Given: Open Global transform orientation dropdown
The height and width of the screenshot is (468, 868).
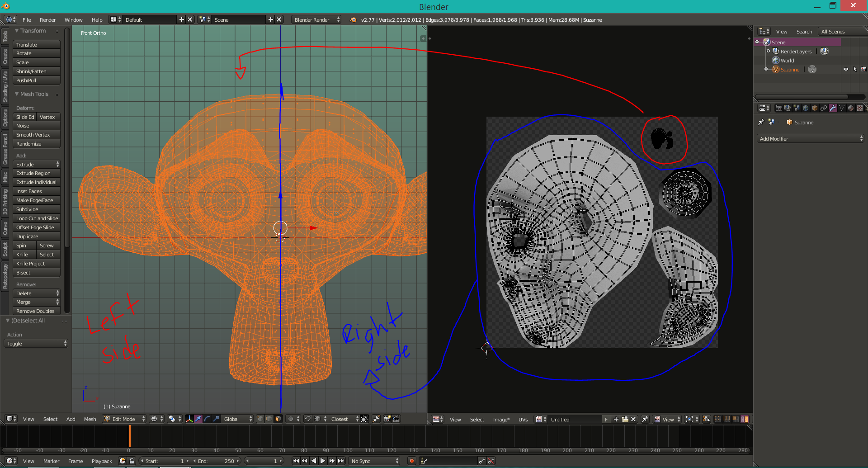Looking at the screenshot, I should 238,419.
